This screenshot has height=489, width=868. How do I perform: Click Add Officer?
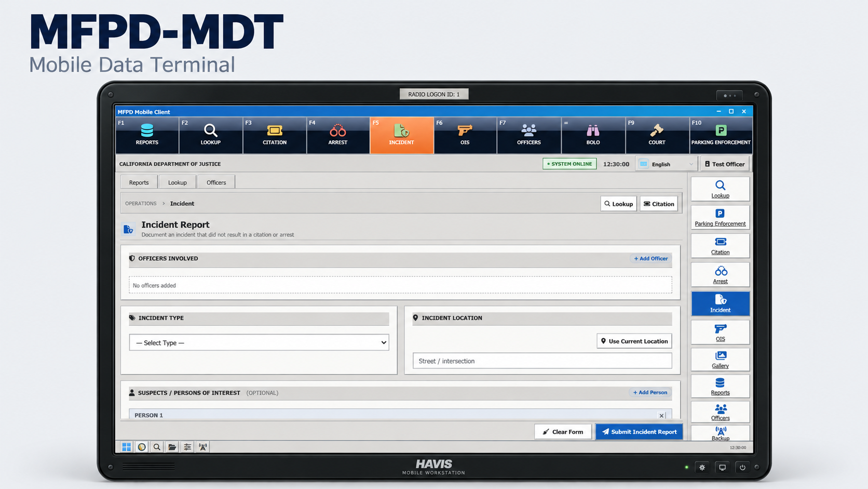coord(650,258)
